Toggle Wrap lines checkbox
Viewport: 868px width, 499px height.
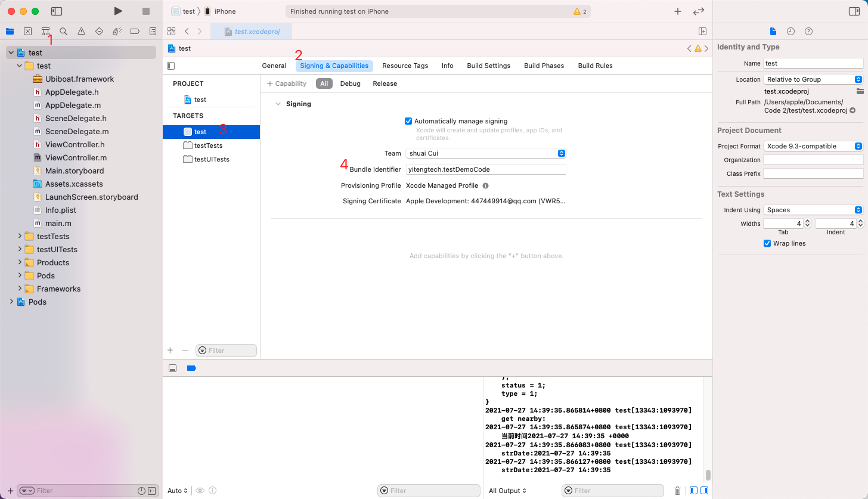[767, 243]
